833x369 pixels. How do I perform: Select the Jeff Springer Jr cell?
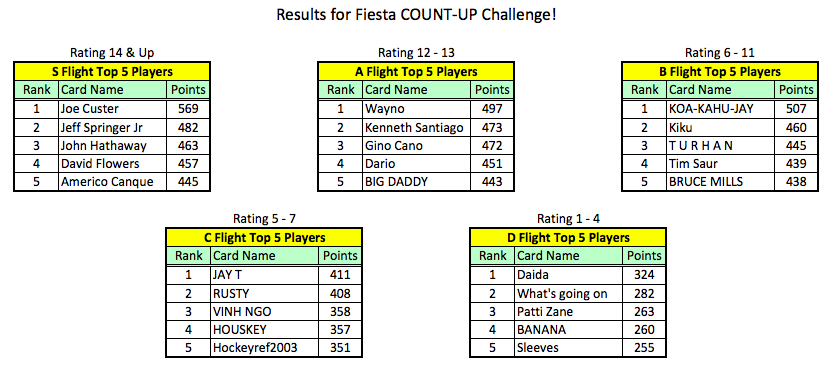point(112,127)
